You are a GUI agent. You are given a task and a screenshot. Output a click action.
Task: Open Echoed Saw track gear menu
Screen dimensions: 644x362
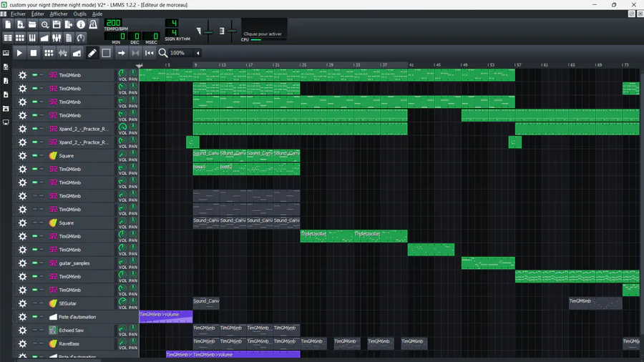[23, 330]
